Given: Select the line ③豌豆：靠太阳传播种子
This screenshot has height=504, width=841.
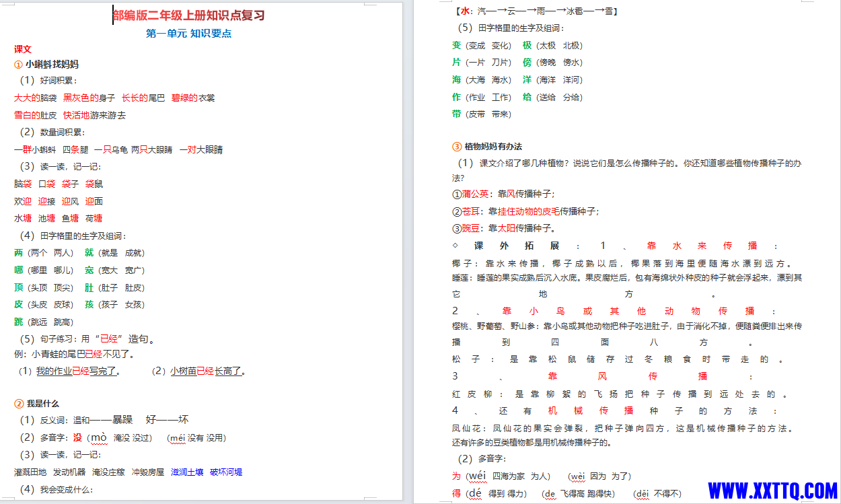Looking at the screenshot, I should click(503, 229).
